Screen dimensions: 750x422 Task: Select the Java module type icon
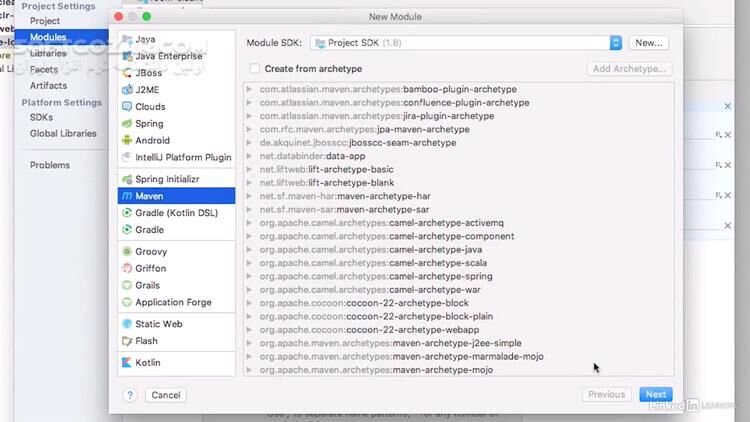tap(127, 39)
